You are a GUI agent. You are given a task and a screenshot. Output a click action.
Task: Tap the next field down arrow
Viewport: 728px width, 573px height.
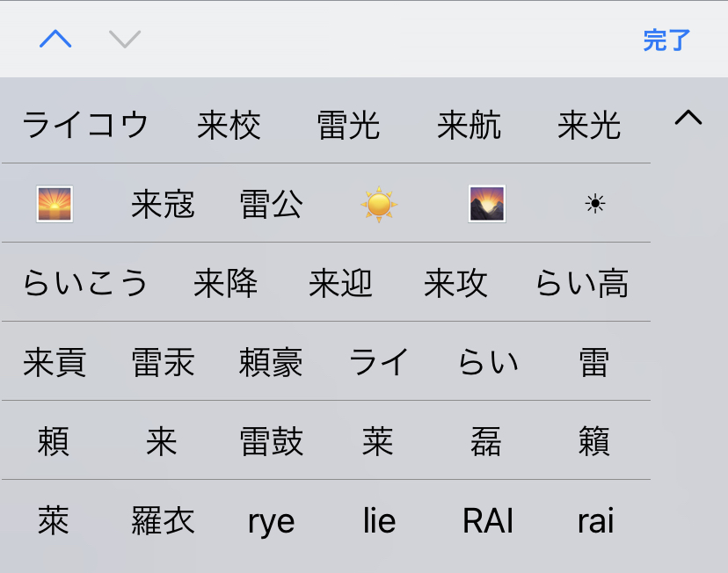tap(125, 40)
